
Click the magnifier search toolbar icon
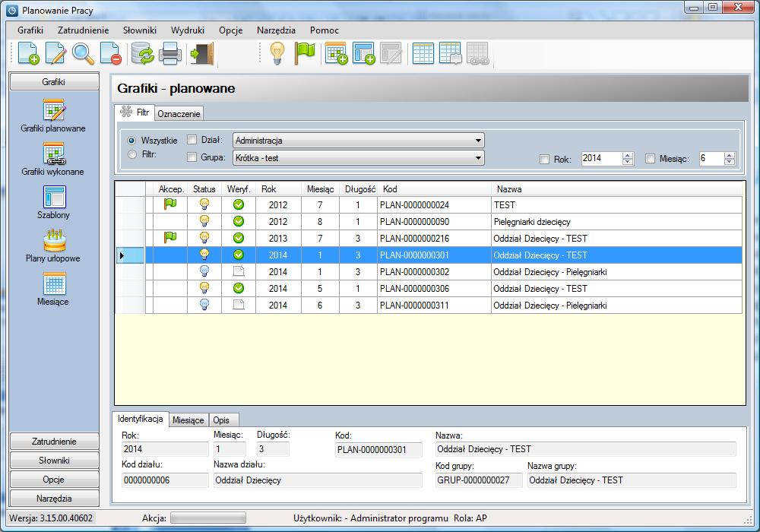(83, 53)
